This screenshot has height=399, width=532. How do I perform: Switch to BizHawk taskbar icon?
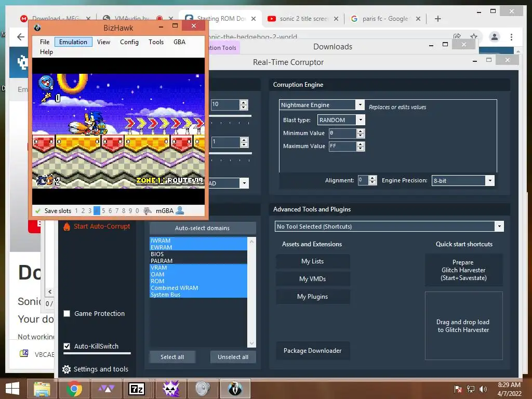(x=235, y=389)
